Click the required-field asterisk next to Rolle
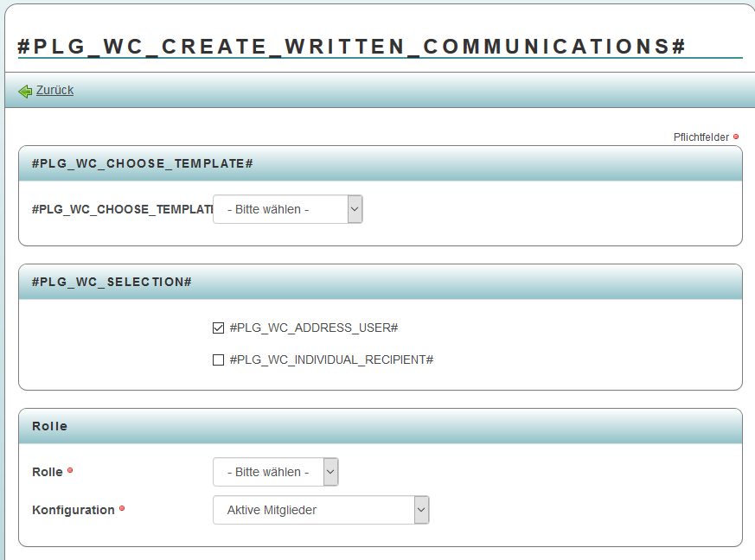Viewport: 755px width, 560px height. pos(69,469)
